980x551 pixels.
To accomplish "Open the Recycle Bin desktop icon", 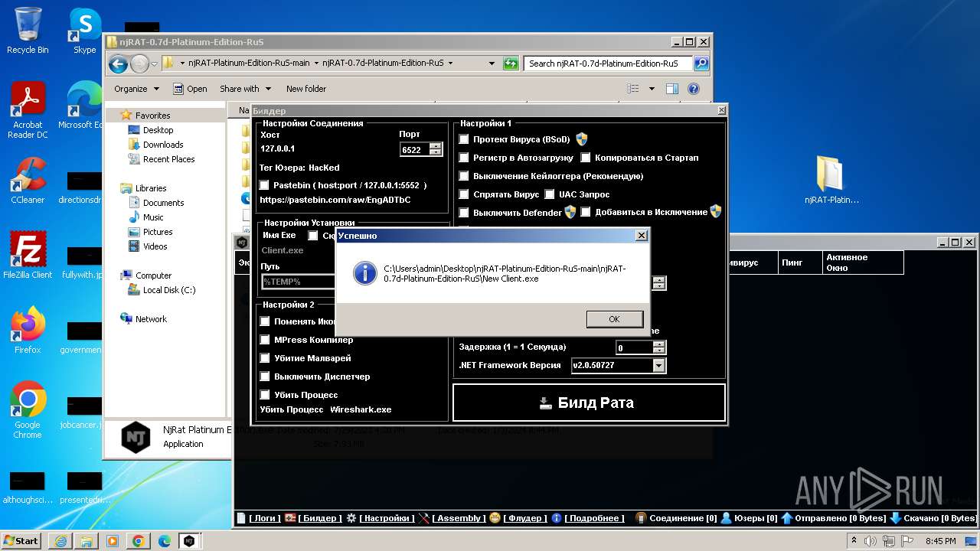I will [x=28, y=31].
